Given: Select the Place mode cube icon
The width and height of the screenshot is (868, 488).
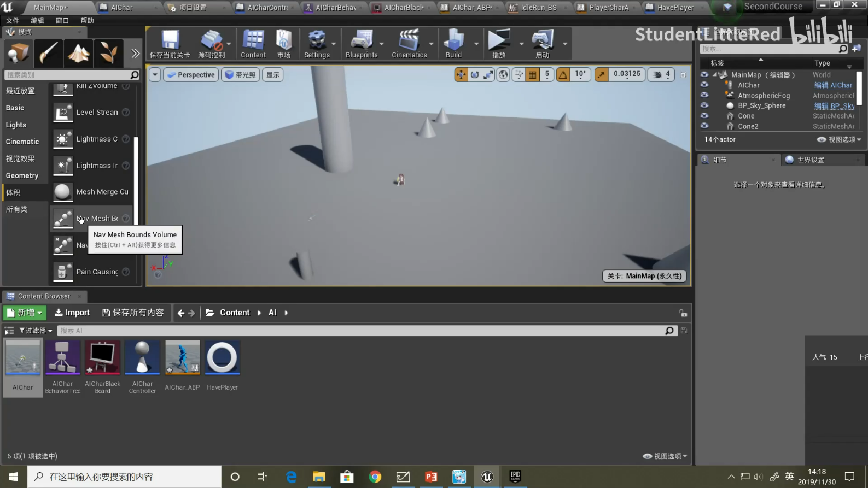Looking at the screenshot, I should (x=18, y=53).
